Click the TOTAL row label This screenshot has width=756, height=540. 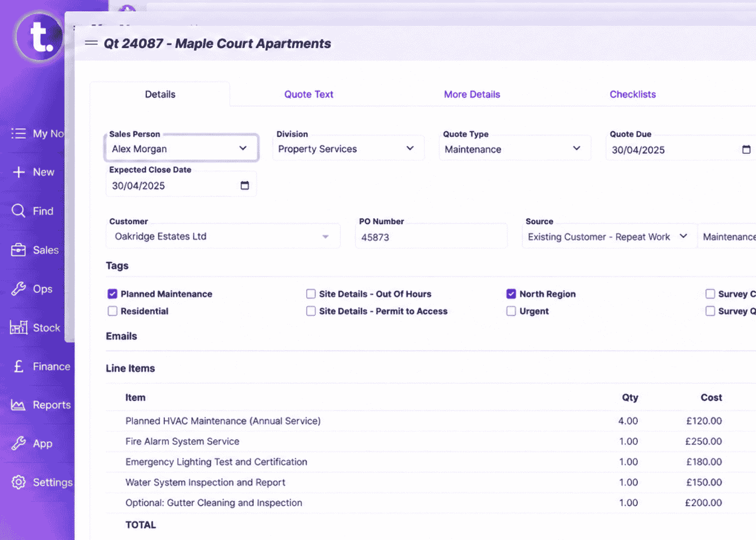140,525
